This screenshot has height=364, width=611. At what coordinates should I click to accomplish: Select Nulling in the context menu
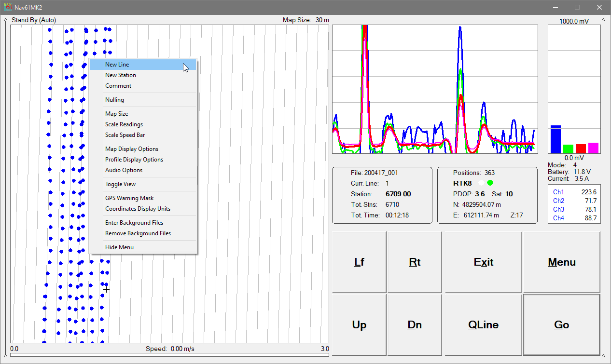143,100
